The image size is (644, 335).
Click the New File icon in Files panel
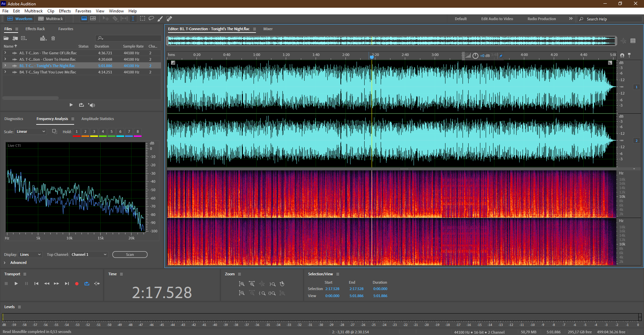(24, 38)
